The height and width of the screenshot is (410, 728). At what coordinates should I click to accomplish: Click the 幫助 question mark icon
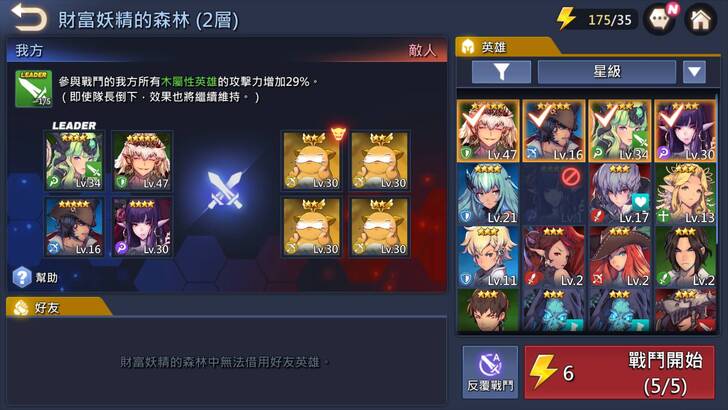pyautogui.click(x=22, y=277)
